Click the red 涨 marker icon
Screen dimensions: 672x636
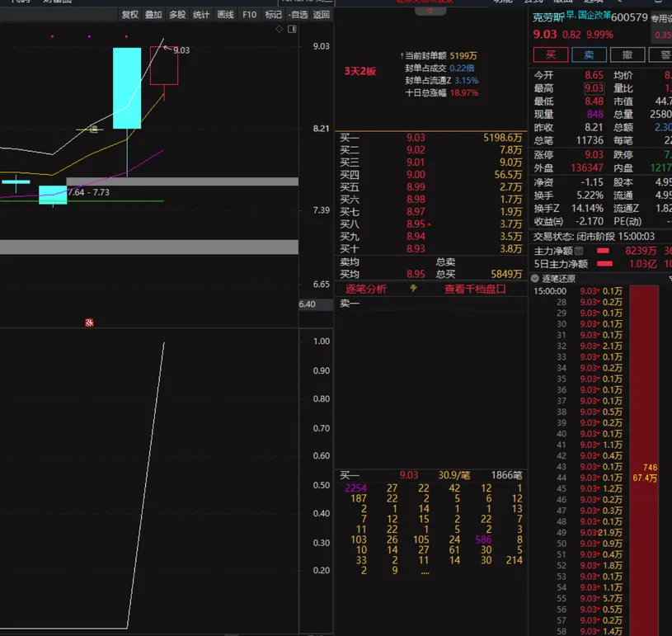pyautogui.click(x=89, y=323)
